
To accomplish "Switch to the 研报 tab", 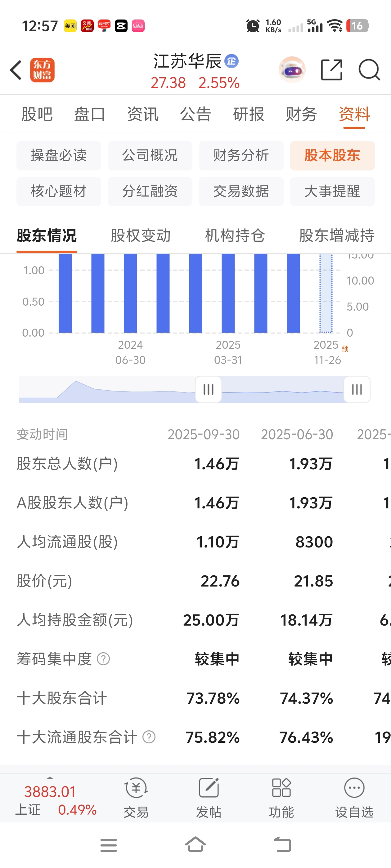I will click(249, 114).
